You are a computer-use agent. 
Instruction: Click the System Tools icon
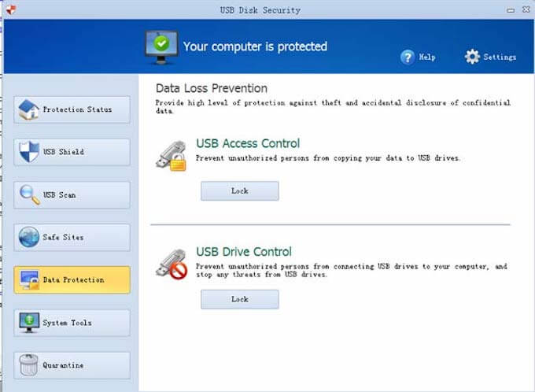pos(28,323)
